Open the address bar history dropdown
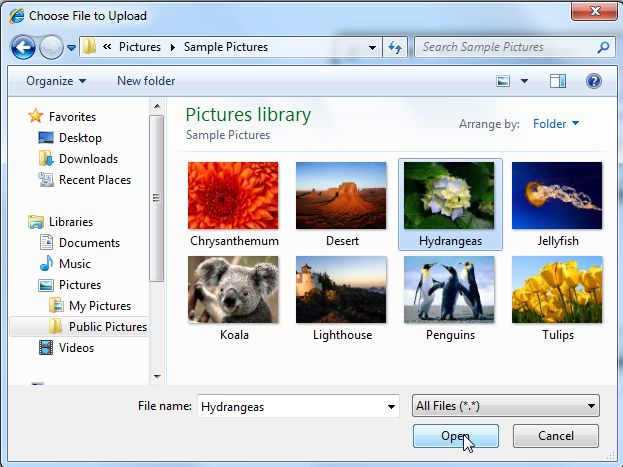 [372, 48]
